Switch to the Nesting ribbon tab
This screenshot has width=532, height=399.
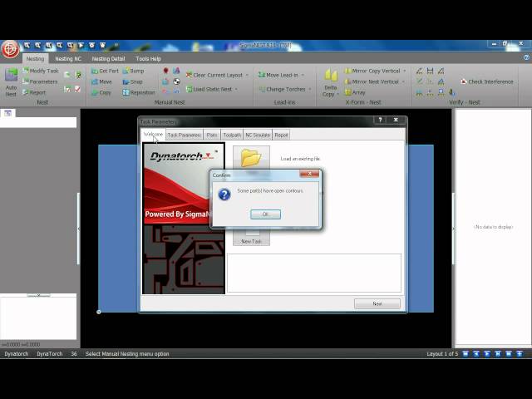click(35, 59)
